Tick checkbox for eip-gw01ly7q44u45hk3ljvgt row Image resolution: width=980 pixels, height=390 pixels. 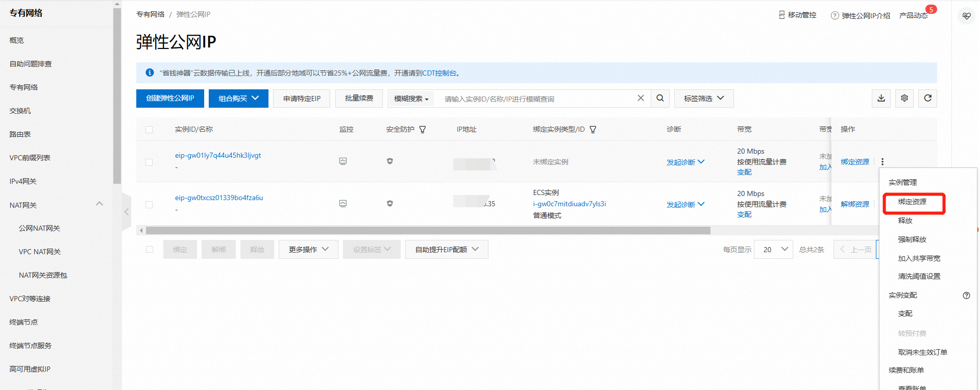tap(149, 162)
